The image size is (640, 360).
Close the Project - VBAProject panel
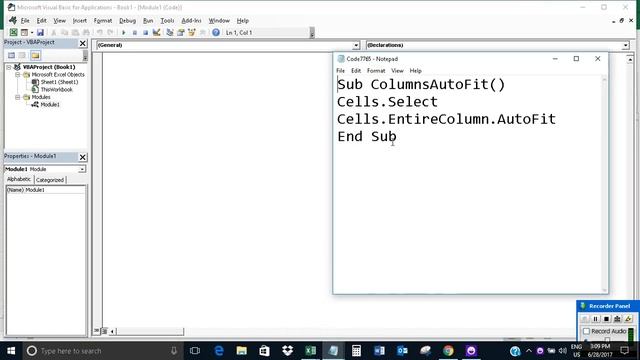82,43
